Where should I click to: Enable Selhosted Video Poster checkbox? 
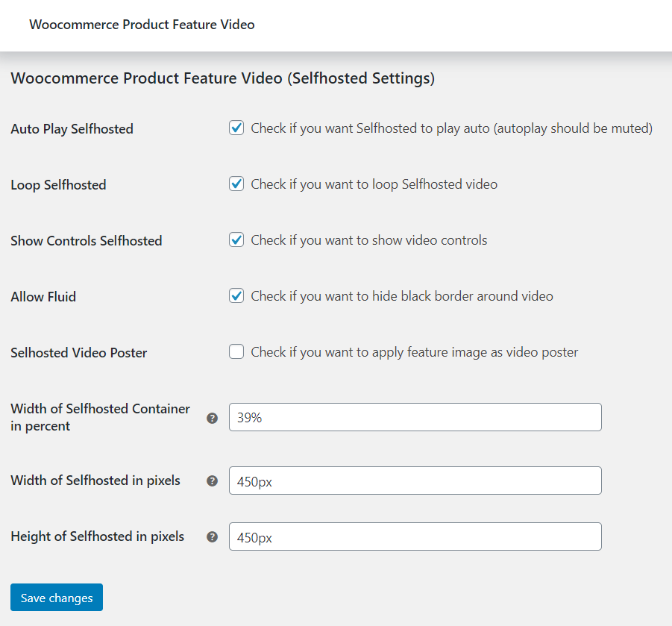pos(236,351)
